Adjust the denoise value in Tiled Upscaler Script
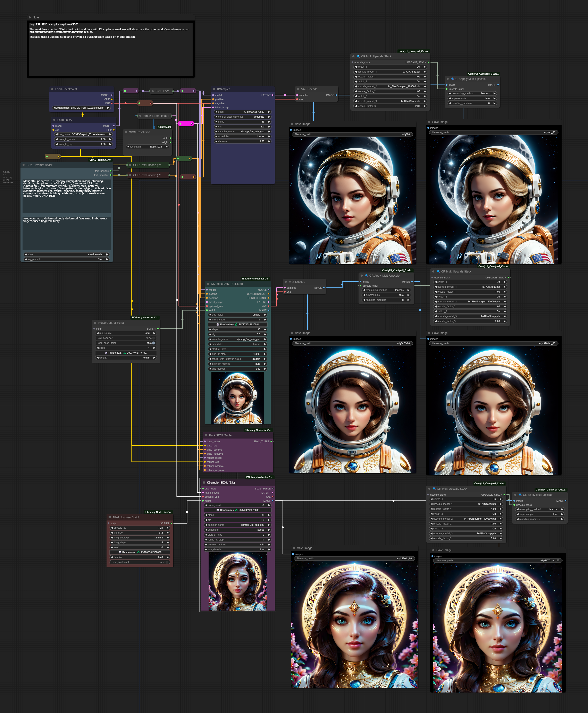Screen dimensions: 588x713 [140, 557]
